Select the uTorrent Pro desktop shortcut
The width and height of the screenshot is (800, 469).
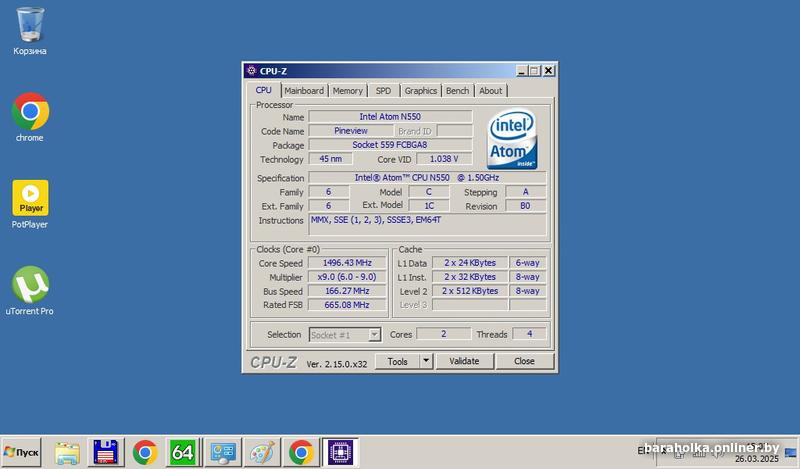[x=30, y=290]
